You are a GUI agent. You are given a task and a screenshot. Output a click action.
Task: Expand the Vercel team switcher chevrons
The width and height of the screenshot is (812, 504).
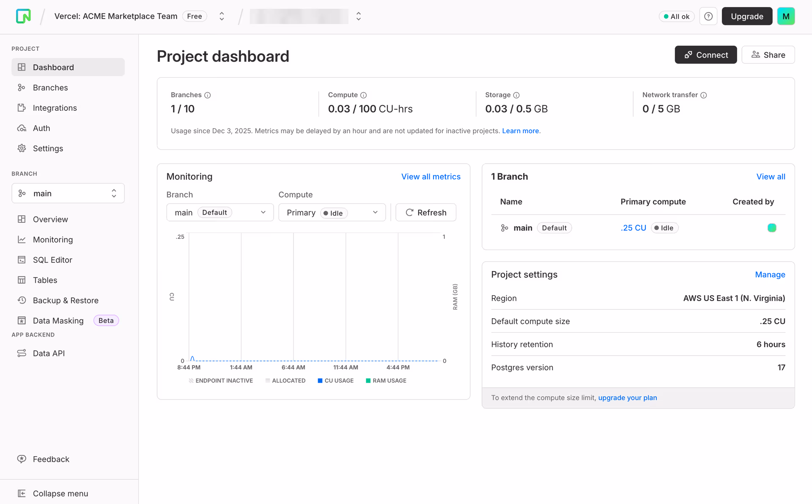tap(222, 16)
